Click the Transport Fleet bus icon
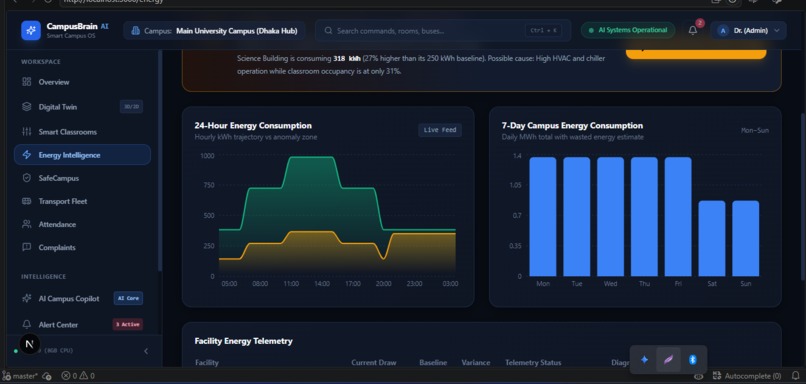The image size is (806, 384). coord(27,201)
